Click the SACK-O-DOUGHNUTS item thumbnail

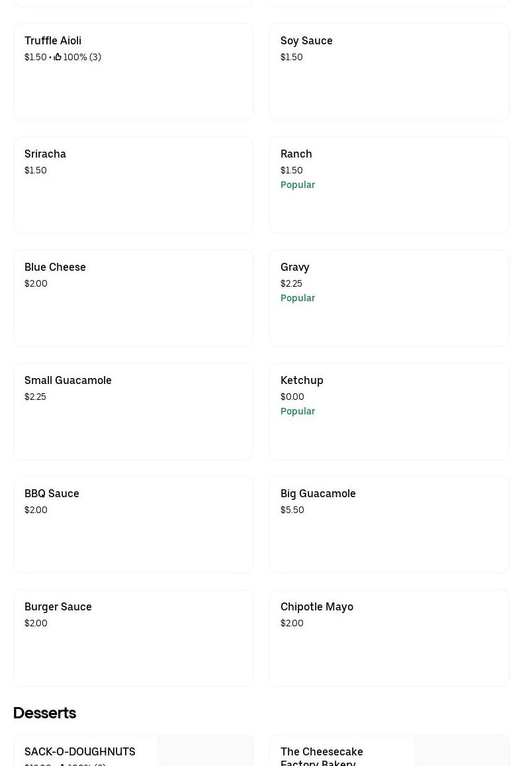[x=205, y=751]
